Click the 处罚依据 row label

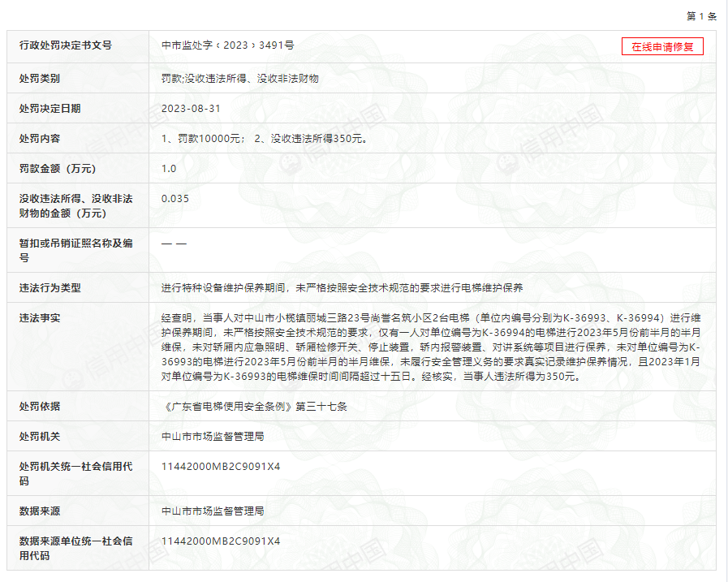pyautogui.click(x=40, y=406)
